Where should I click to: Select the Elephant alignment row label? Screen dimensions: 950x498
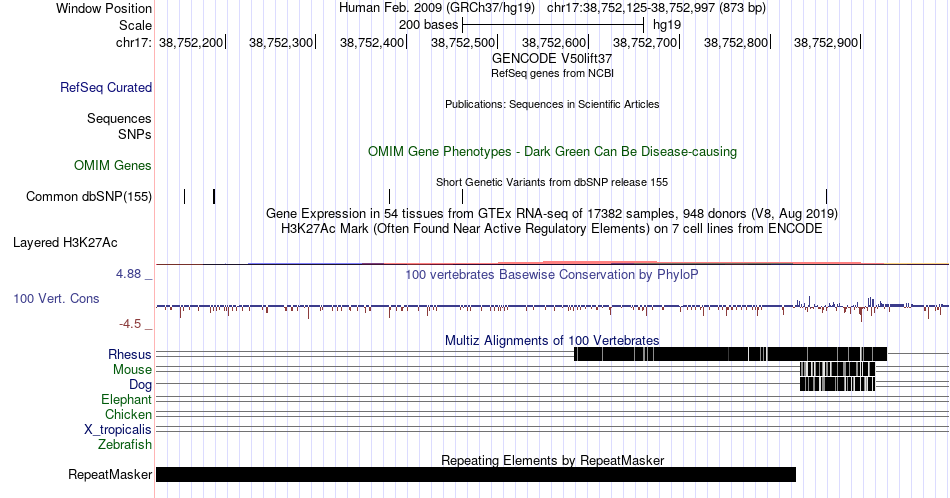pyautogui.click(x=126, y=399)
